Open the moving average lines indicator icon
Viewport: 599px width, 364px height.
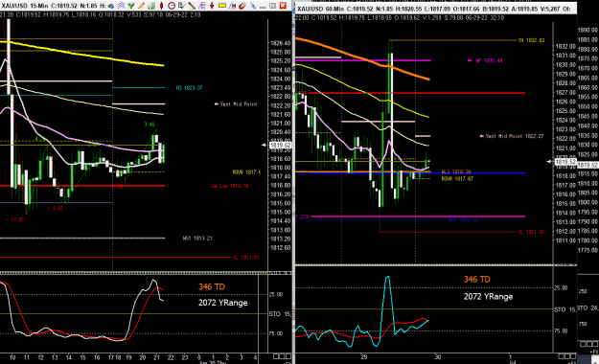click(x=121, y=6)
